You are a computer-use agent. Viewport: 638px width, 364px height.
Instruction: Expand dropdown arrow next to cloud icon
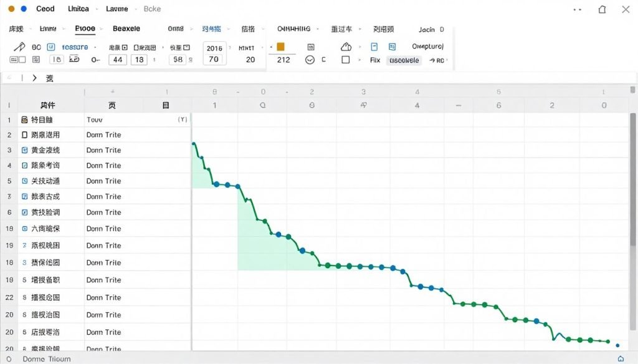pyautogui.click(x=359, y=47)
